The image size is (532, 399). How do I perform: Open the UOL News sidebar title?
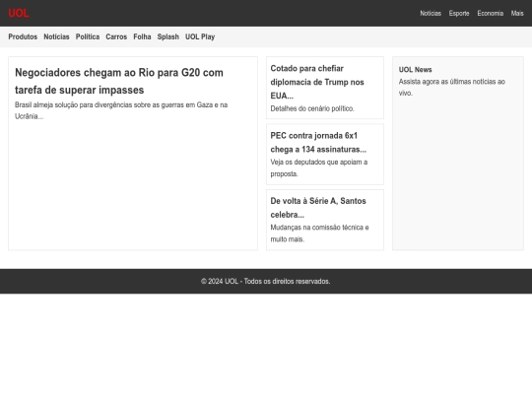pyautogui.click(x=416, y=70)
